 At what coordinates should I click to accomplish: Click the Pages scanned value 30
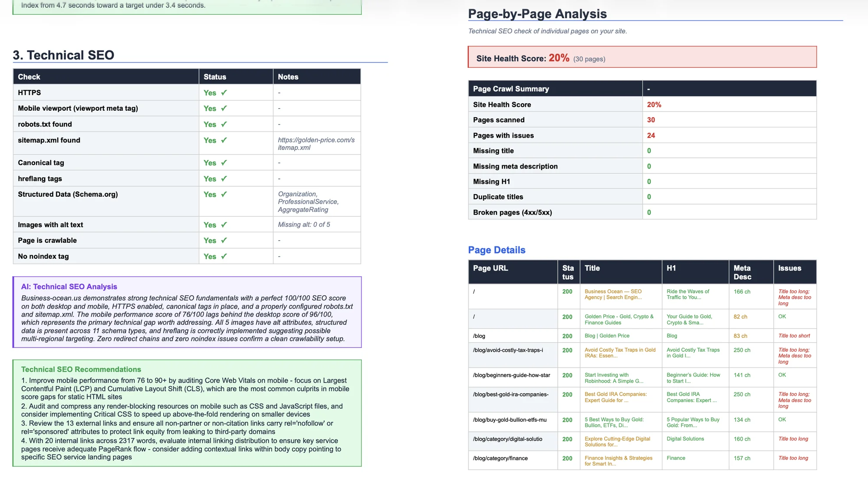[x=651, y=120]
